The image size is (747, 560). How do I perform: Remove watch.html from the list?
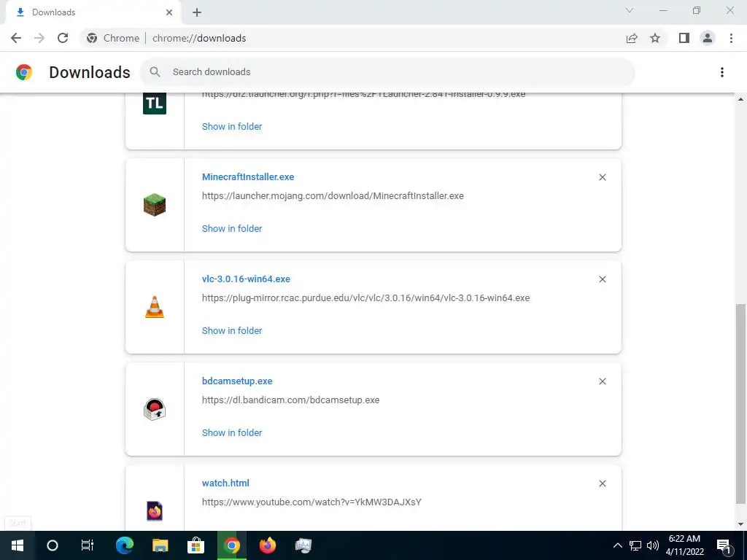coord(602,483)
